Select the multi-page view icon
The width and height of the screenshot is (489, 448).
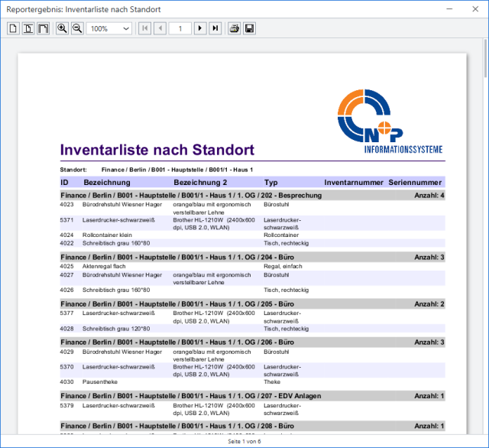point(43,29)
